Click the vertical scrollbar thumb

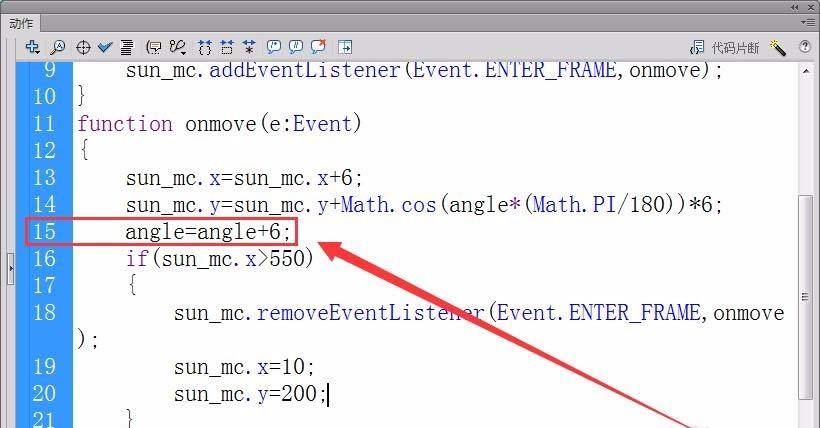coord(806,297)
